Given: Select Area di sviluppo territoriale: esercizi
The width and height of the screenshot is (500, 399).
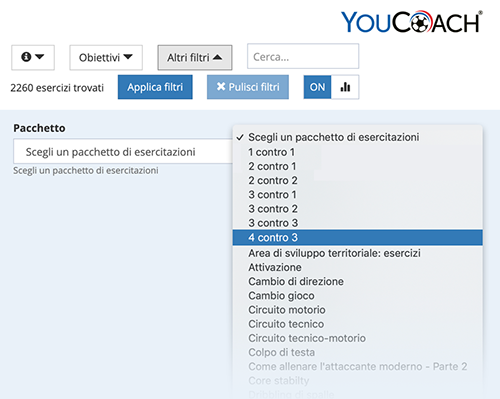Looking at the screenshot, I should tap(357, 253).
